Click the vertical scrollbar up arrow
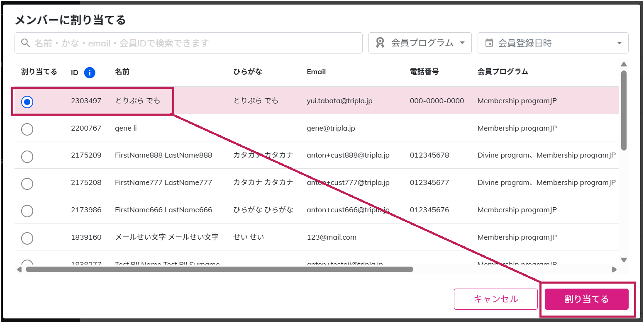This screenshot has height=323, width=644. [623, 64]
